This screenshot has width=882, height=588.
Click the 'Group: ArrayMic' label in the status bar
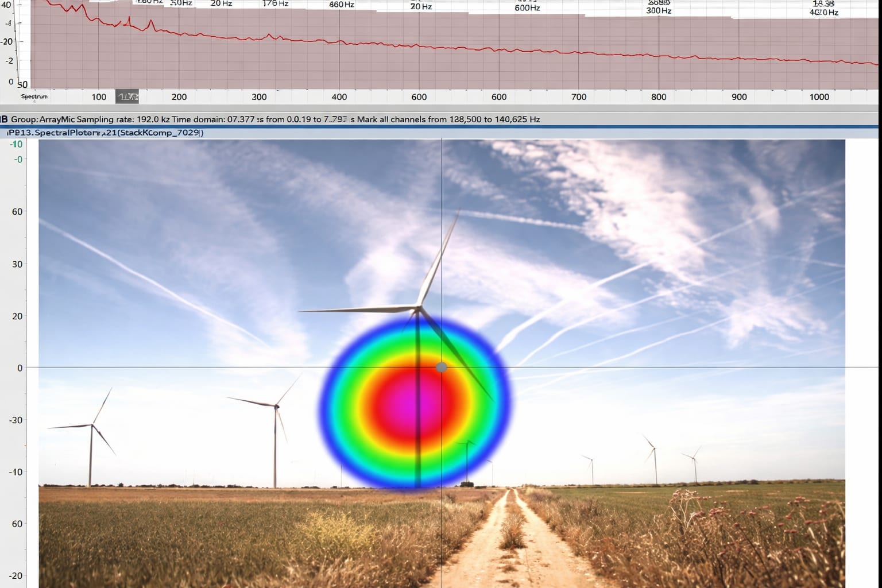43,119
